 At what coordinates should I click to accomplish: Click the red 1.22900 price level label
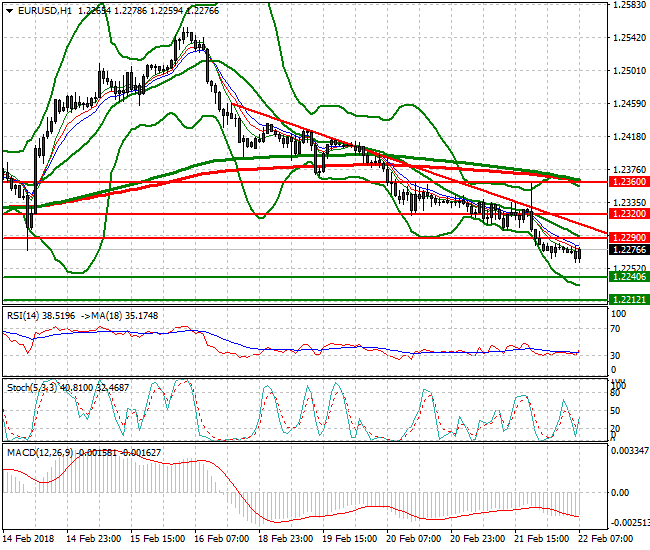point(629,237)
